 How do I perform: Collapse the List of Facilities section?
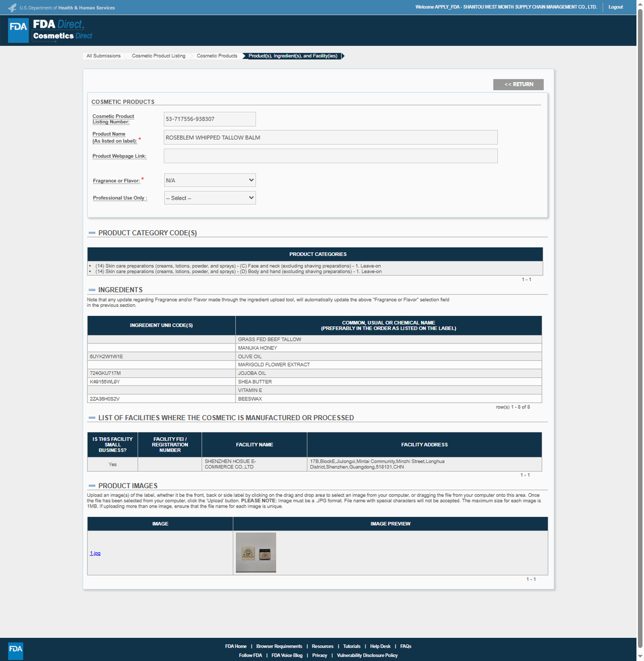(x=92, y=418)
